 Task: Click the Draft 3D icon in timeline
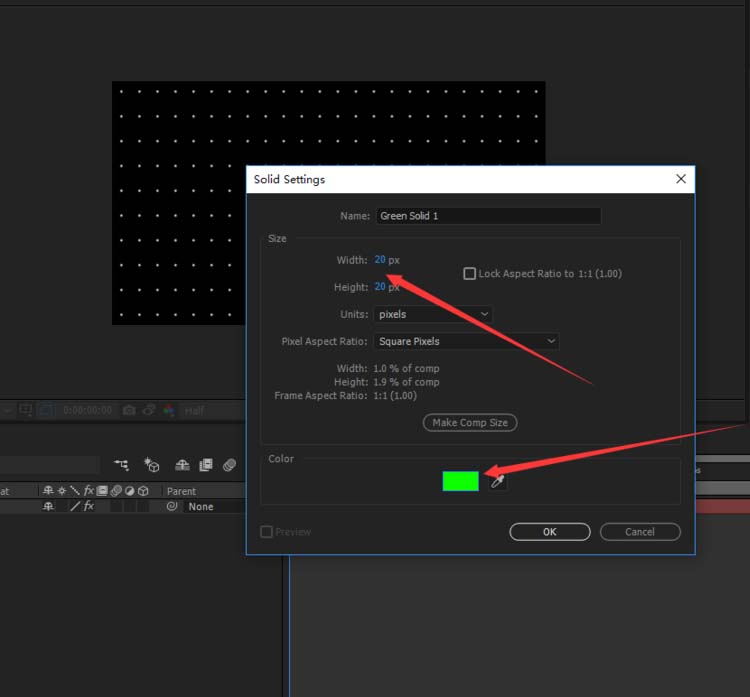[152, 465]
